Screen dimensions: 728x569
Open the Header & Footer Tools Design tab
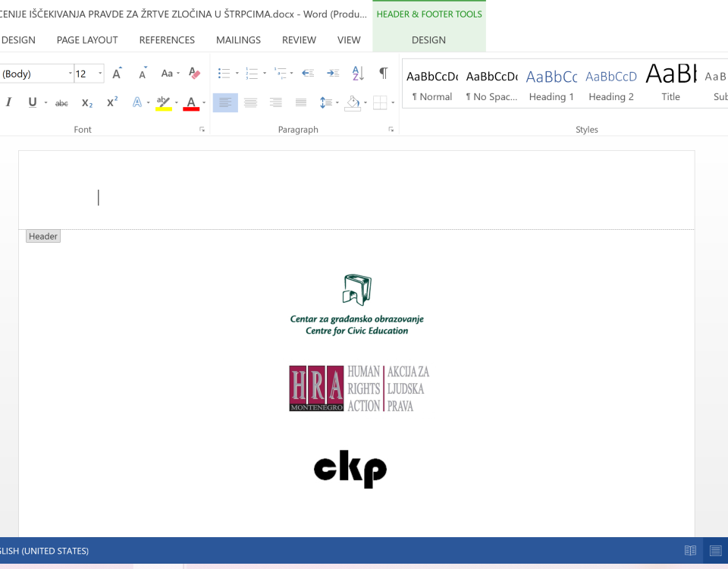(x=428, y=40)
